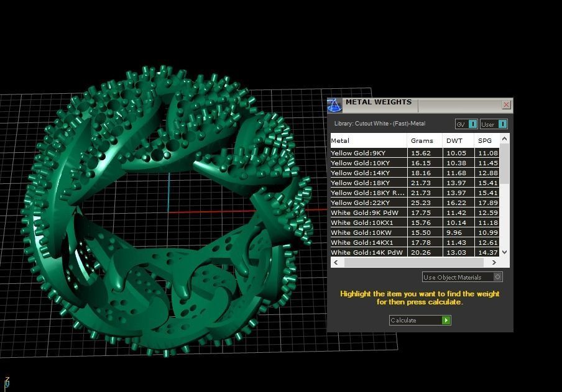Toggle the User library switch
This screenshot has height=392, width=562.
pyautogui.click(x=494, y=124)
